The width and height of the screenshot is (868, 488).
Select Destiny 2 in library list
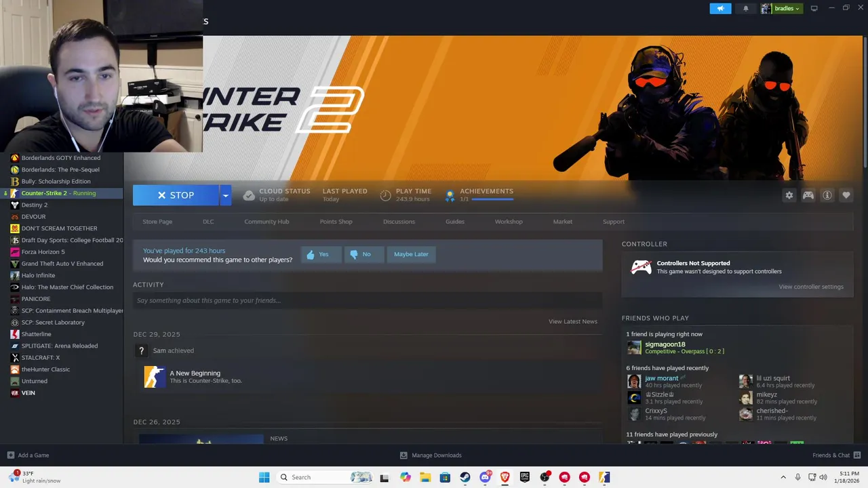coord(34,205)
